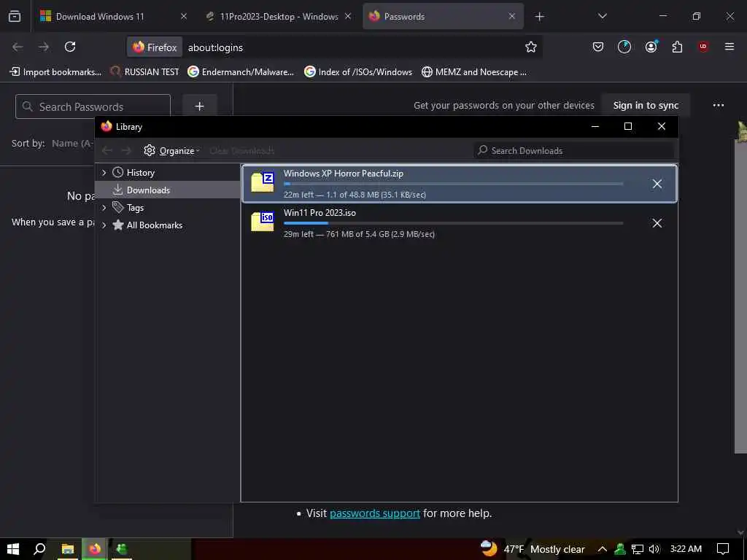
Task: Open downloads progress indicator in toolbar
Action: 624,47
